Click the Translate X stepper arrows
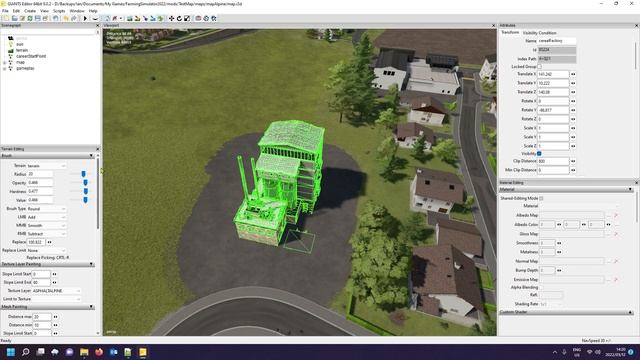This screenshot has height=360, width=640. point(573,74)
